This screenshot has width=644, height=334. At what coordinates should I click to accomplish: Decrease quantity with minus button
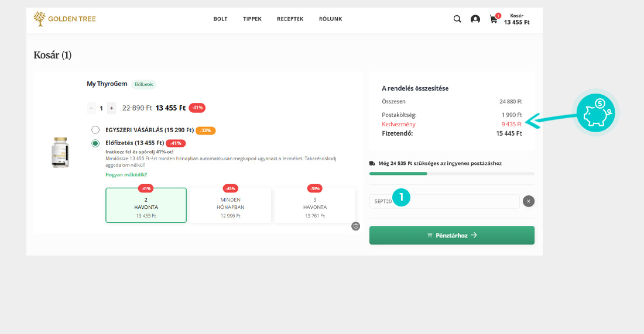click(91, 108)
